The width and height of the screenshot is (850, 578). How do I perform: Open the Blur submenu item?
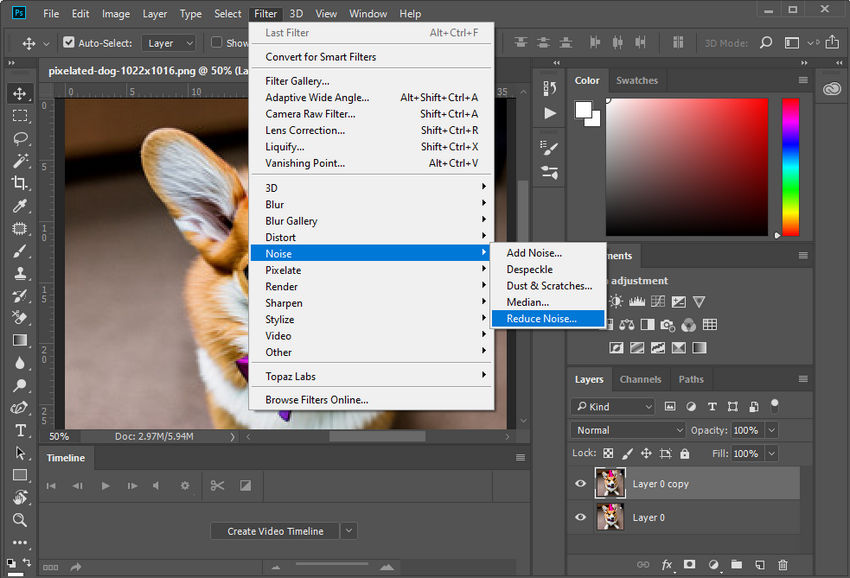[x=371, y=204]
